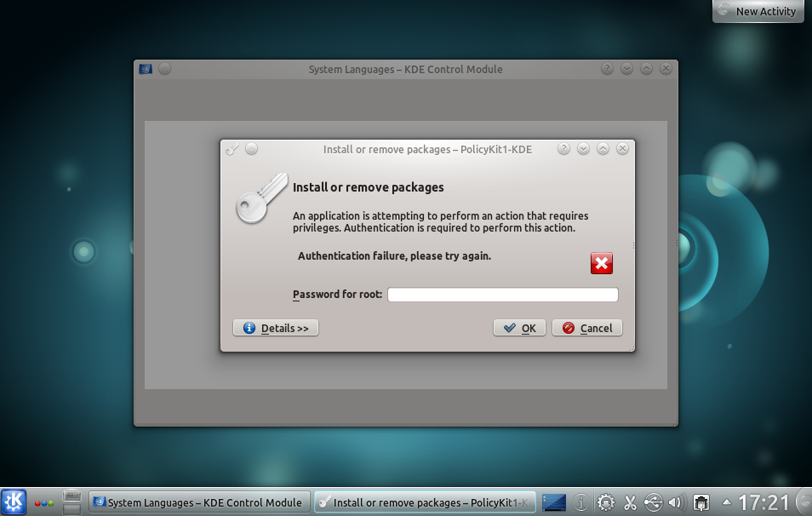Minimize the System Languages window
This screenshot has width=812, height=516.
point(626,69)
